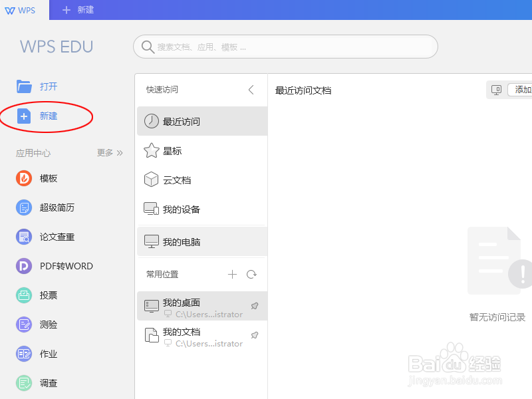532x399 pixels.
Task: Click the devices icon beside 我的设备
Action: coord(152,209)
